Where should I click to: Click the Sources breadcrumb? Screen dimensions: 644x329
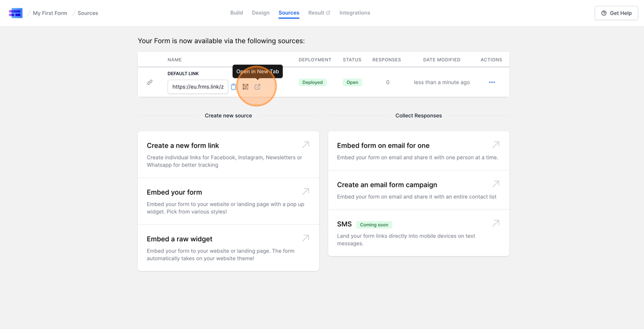88,13
